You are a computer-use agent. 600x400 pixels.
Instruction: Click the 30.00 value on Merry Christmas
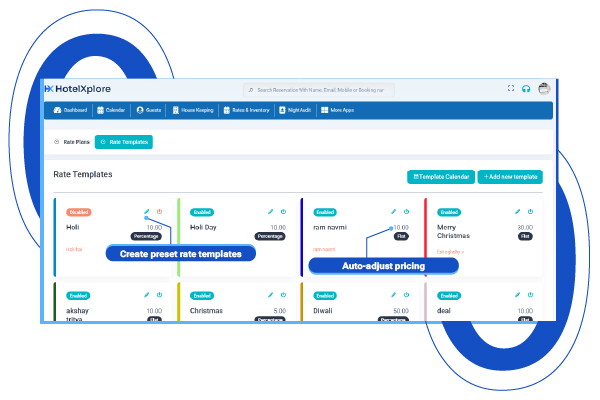(x=525, y=227)
